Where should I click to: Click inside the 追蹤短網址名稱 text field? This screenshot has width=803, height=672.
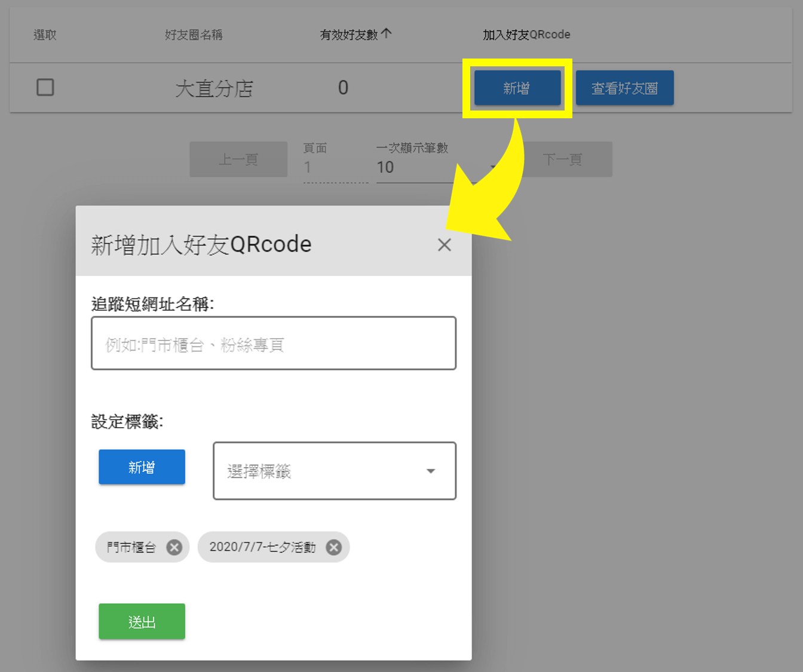click(x=274, y=343)
